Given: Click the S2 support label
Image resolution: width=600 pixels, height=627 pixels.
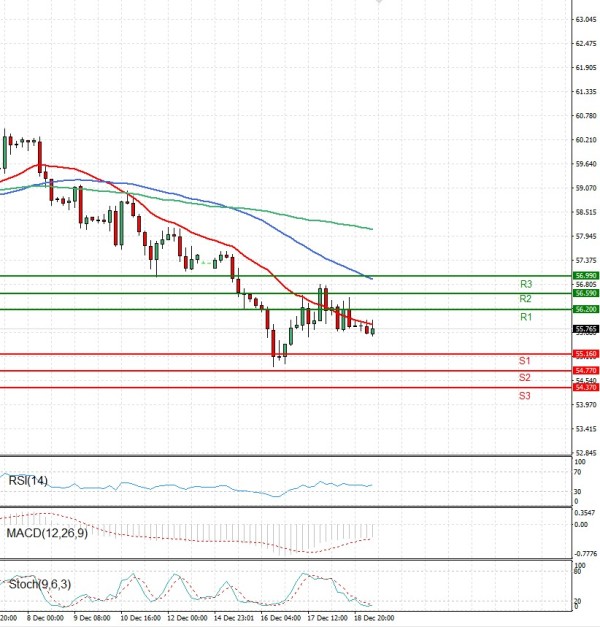Looking at the screenshot, I should click(x=524, y=378).
